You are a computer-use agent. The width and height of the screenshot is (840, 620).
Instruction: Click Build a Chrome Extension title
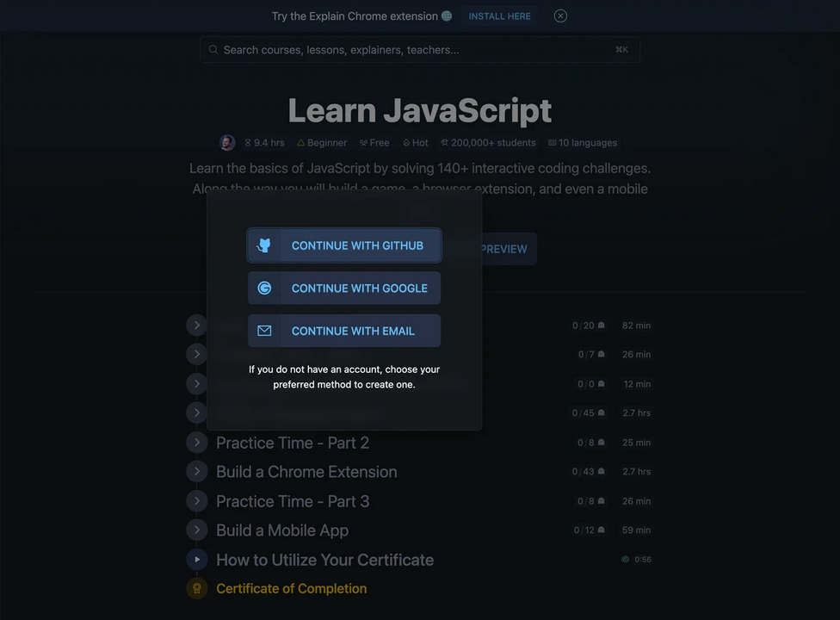click(306, 472)
